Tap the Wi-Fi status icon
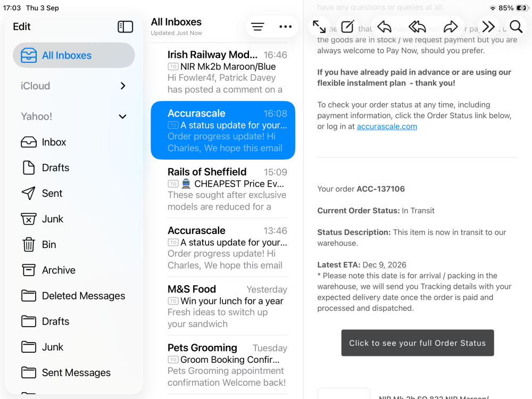Screen dimensions: 532x399 click(493, 8)
